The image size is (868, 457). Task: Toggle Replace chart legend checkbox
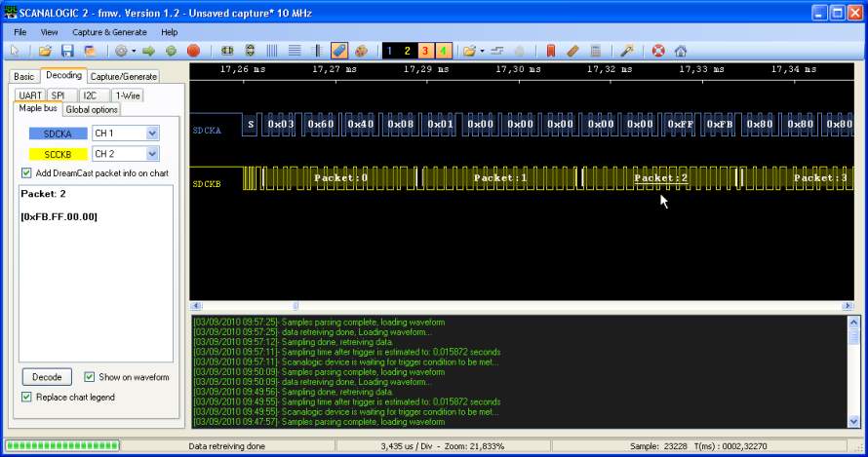pyautogui.click(x=26, y=397)
